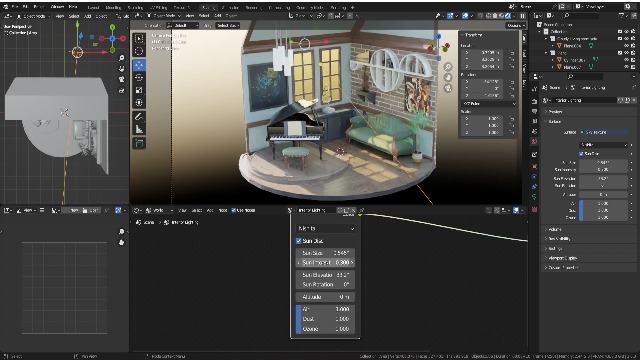Viewport: 640px width, 360px height.
Task: Activate the Scale tool in viewport toolbar
Action: coord(139,90)
